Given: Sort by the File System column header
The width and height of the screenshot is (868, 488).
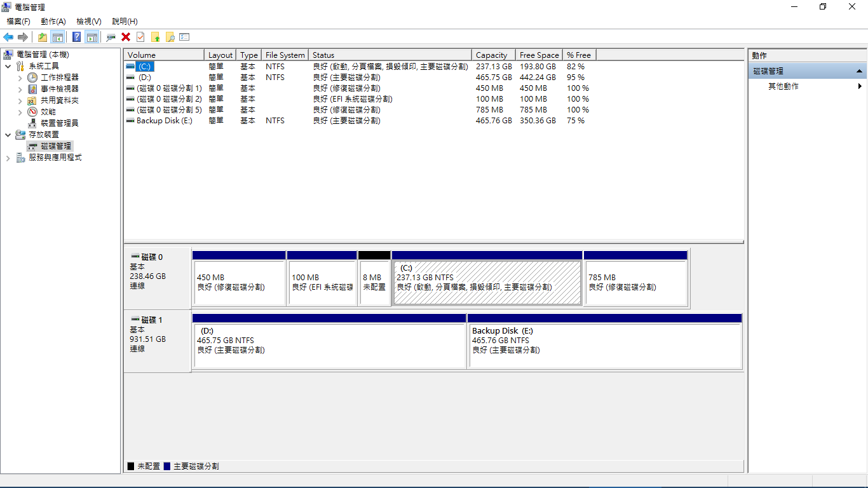Looking at the screenshot, I should 285,55.
